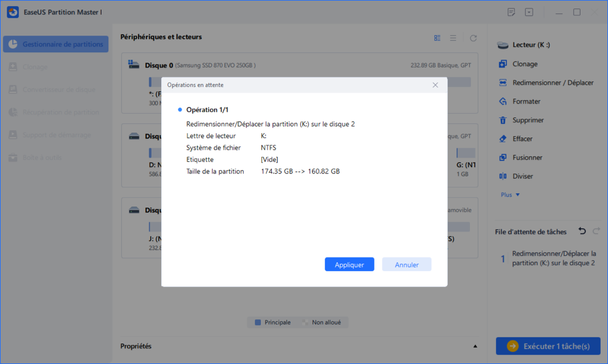Click the undo arrow in File d'attente

coord(582,231)
